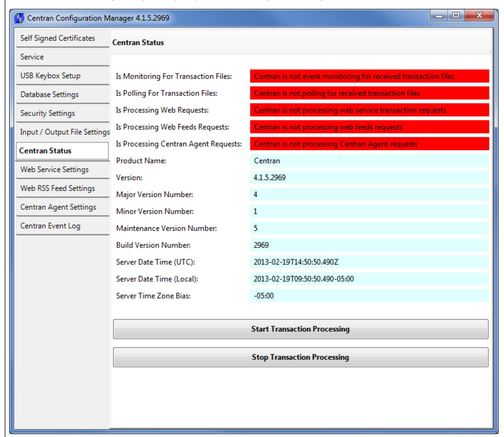
Task: Click the Centran app icon in title bar
Action: click(x=19, y=18)
